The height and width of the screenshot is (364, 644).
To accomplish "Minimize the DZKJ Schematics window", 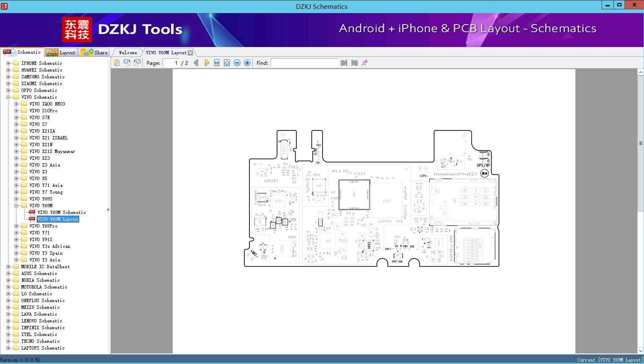I will (608, 5).
